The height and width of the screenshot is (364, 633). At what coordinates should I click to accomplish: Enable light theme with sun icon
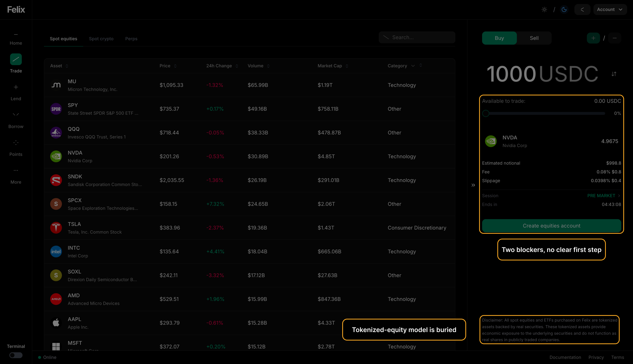click(544, 10)
